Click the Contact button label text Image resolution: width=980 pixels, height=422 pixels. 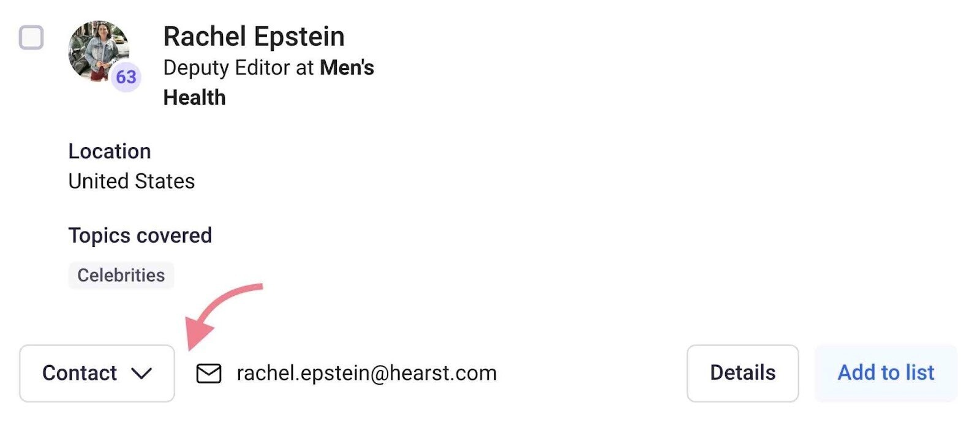click(x=80, y=373)
